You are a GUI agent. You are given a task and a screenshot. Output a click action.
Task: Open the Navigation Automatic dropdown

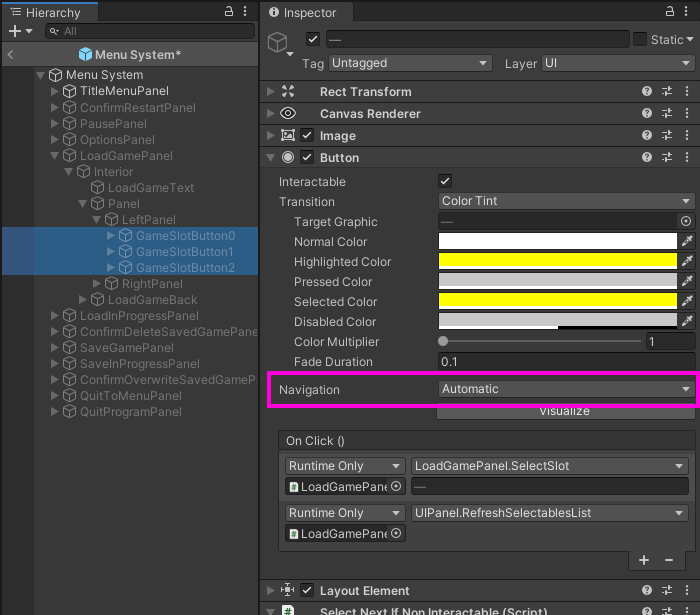click(566, 389)
